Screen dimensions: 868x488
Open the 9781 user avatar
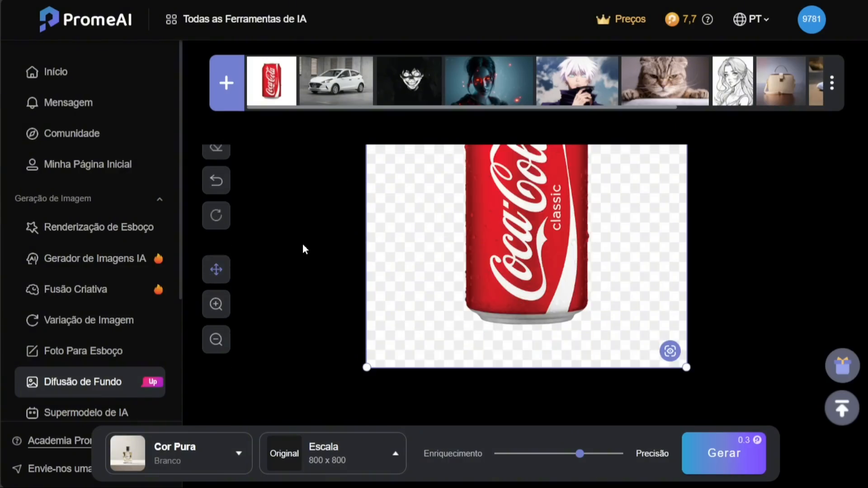click(x=811, y=19)
